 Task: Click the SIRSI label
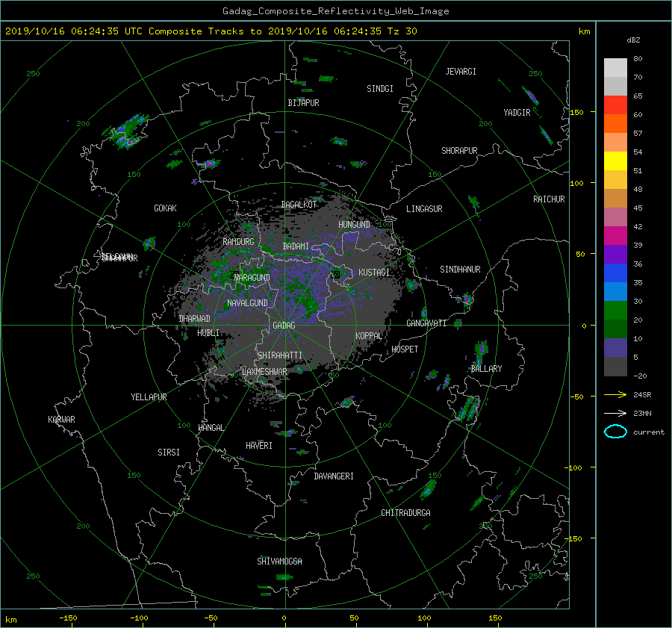point(169,453)
